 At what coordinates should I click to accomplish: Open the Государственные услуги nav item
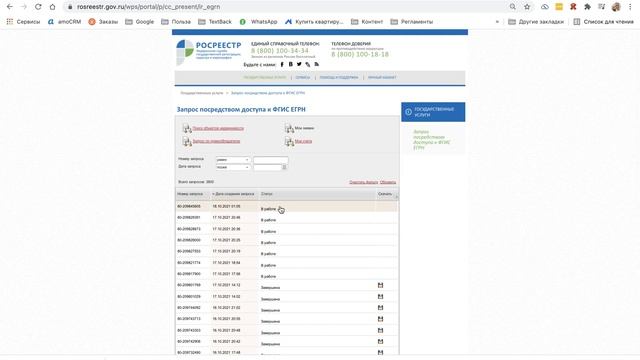pyautogui.click(x=264, y=77)
